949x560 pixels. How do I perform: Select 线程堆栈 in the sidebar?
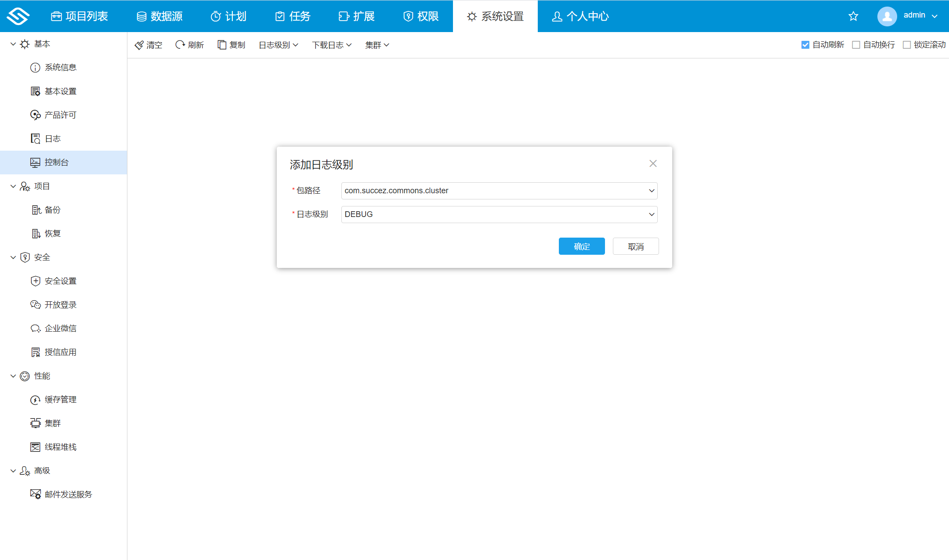60,447
